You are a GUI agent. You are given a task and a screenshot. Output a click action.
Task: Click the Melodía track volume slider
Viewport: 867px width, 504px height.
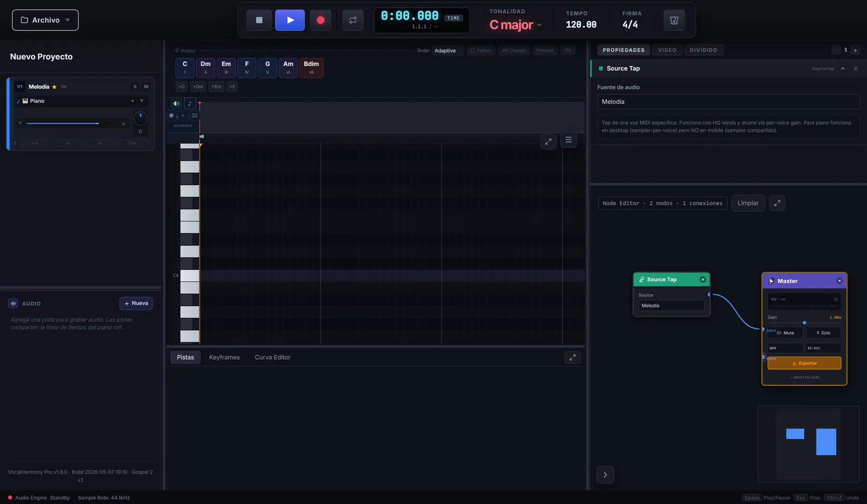(72, 124)
